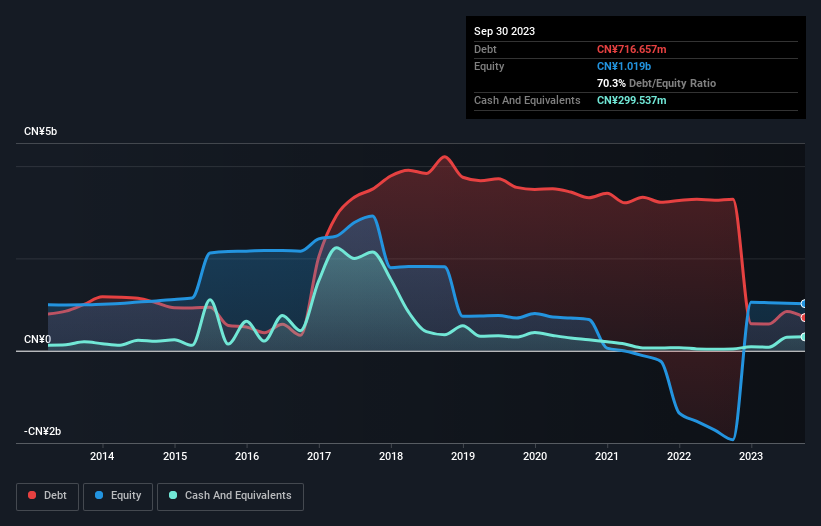Click the Sep 30 2023 tooltip date

click(504, 31)
